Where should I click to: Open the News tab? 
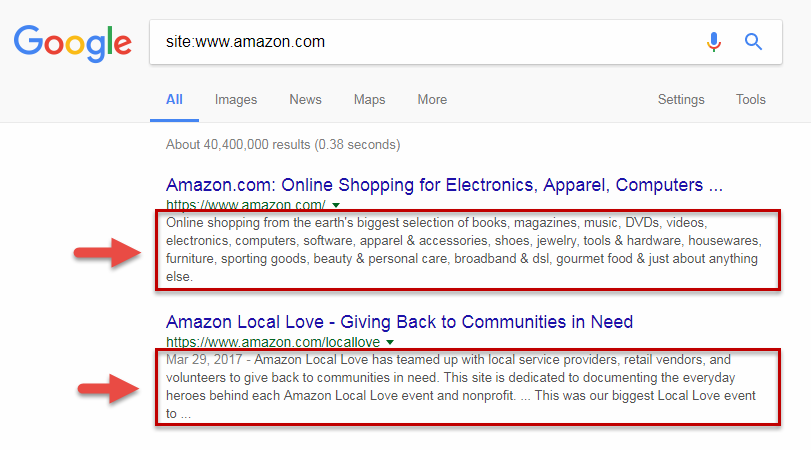pyautogui.click(x=305, y=100)
